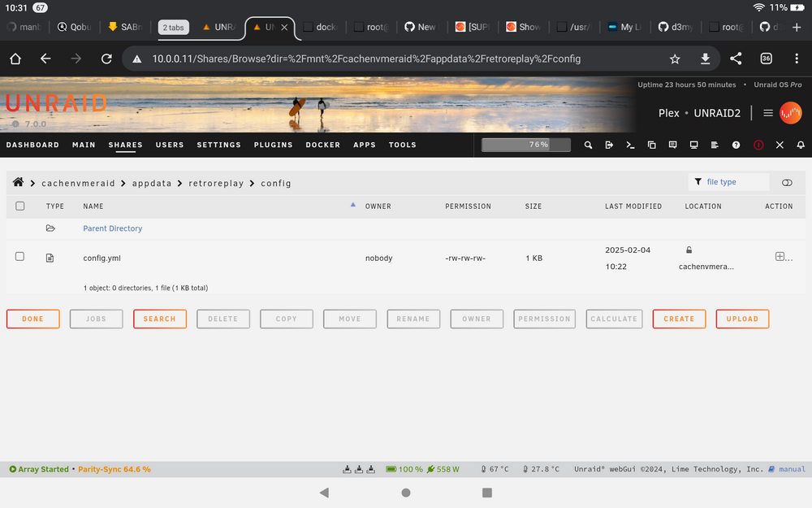Open the system log icon
The width and height of the screenshot is (812, 508).
pyautogui.click(x=715, y=145)
